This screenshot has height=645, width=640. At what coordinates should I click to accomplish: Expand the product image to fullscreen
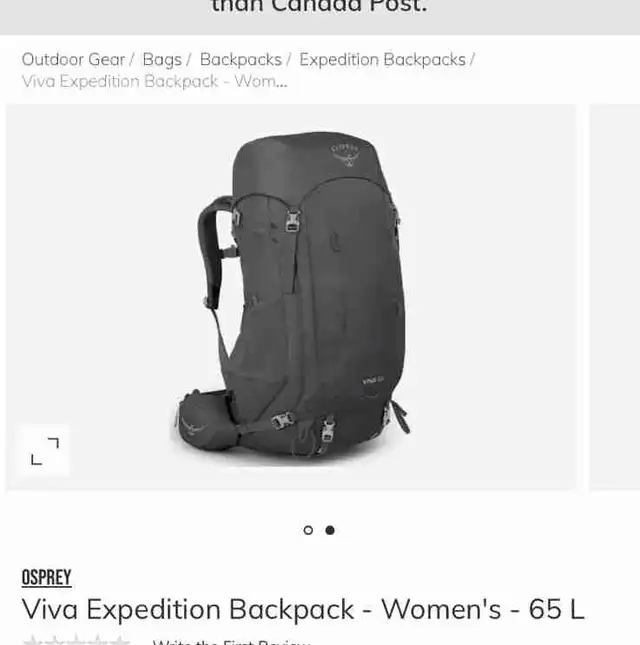(45, 451)
